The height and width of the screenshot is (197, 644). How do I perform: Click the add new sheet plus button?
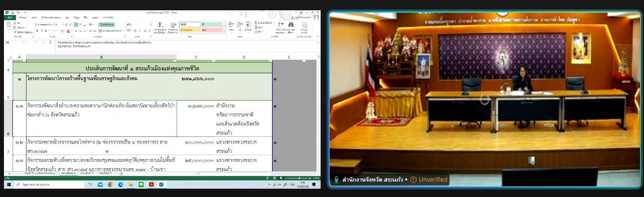point(121,174)
